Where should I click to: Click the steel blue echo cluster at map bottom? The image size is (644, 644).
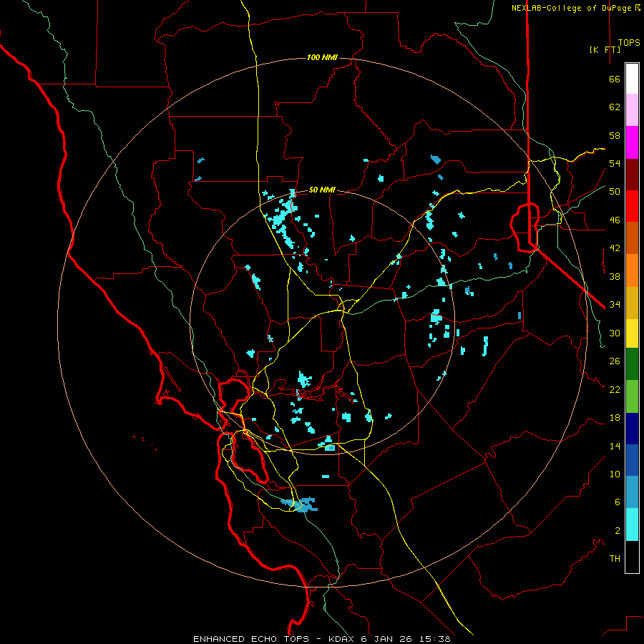pyautogui.click(x=300, y=504)
